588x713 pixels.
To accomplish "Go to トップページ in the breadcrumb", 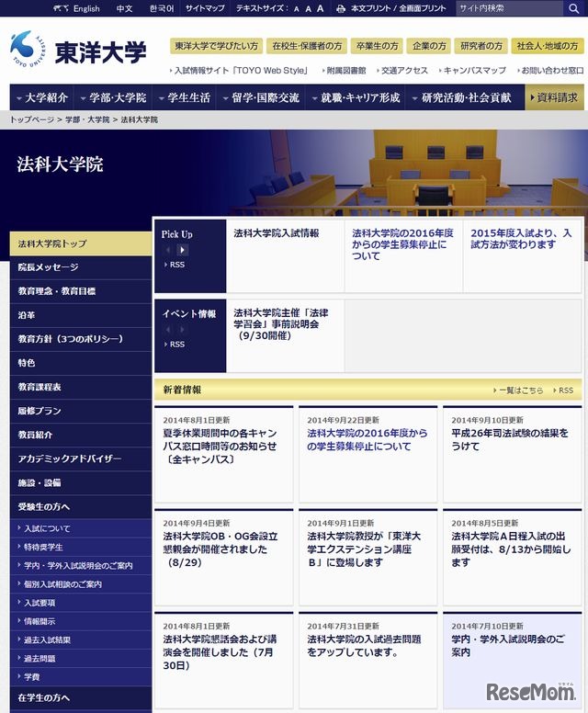I will (32, 119).
